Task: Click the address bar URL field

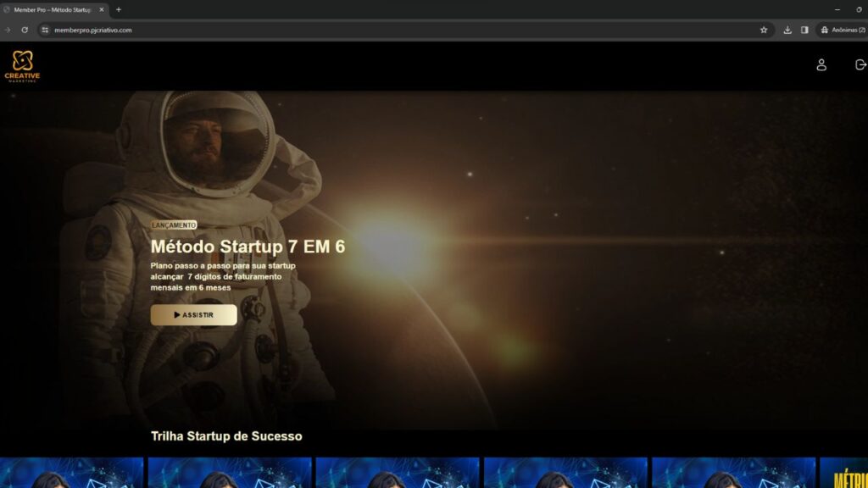Action: coord(339,30)
